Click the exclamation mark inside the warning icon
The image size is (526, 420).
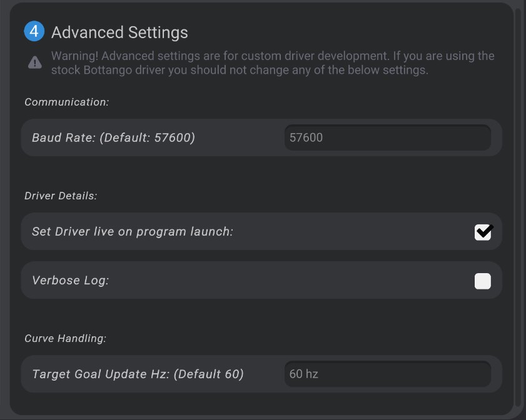coord(35,62)
